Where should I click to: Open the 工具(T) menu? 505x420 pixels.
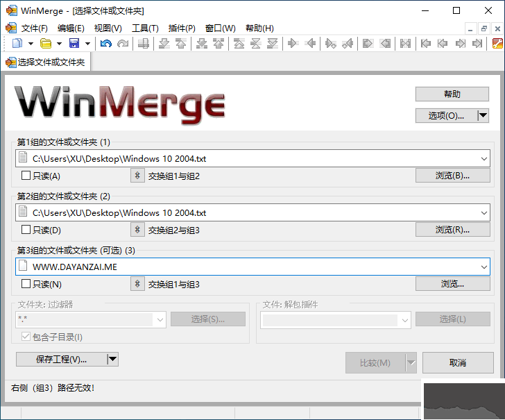tap(145, 28)
